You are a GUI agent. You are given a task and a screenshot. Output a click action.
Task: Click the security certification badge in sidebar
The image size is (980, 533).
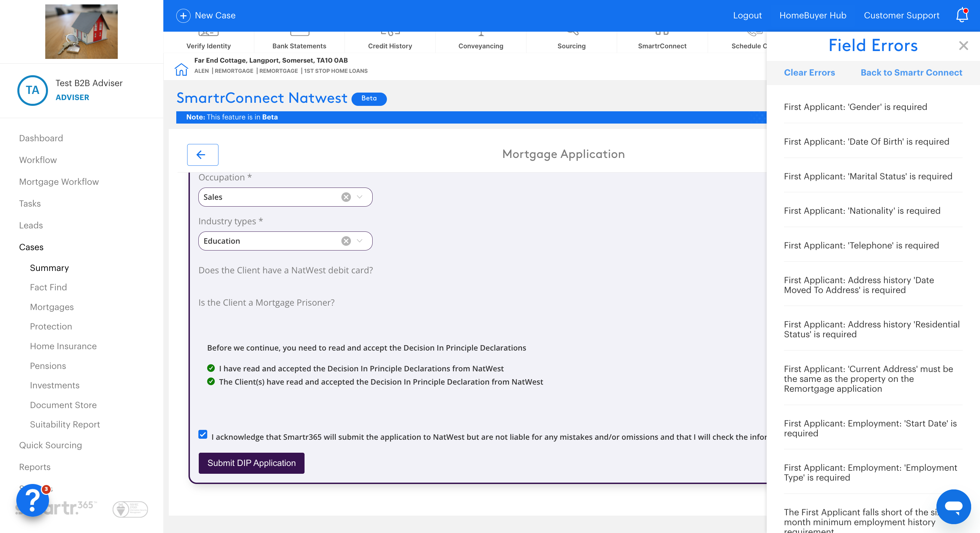(130, 509)
